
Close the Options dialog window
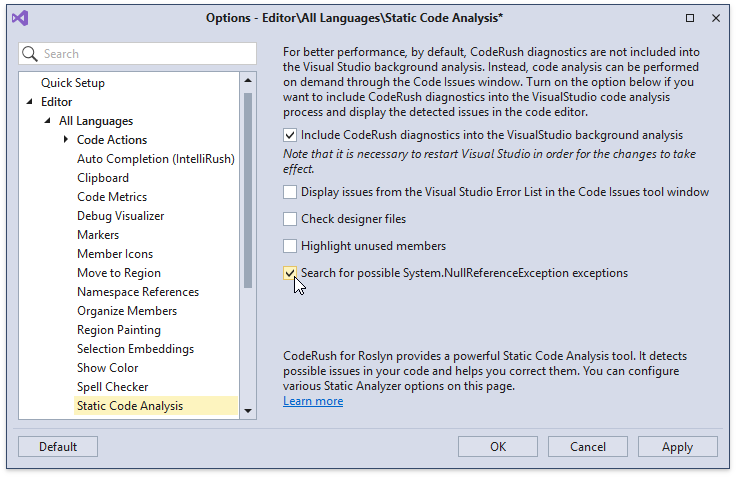pos(715,18)
